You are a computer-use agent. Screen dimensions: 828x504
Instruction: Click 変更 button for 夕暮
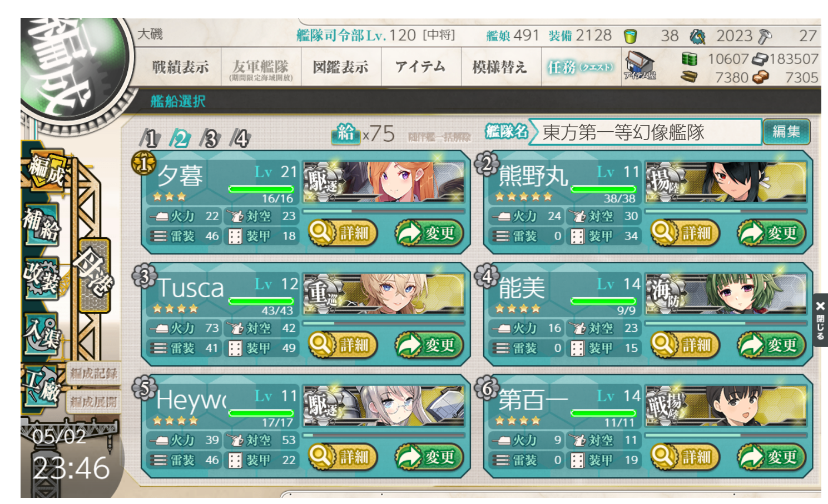pos(429,233)
